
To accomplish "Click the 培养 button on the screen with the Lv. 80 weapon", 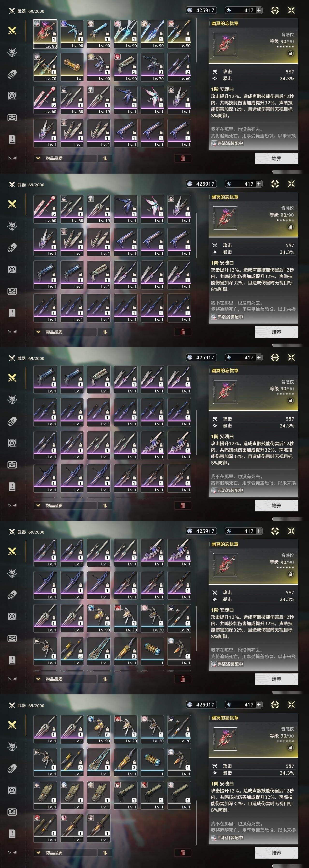I will 276,158.
